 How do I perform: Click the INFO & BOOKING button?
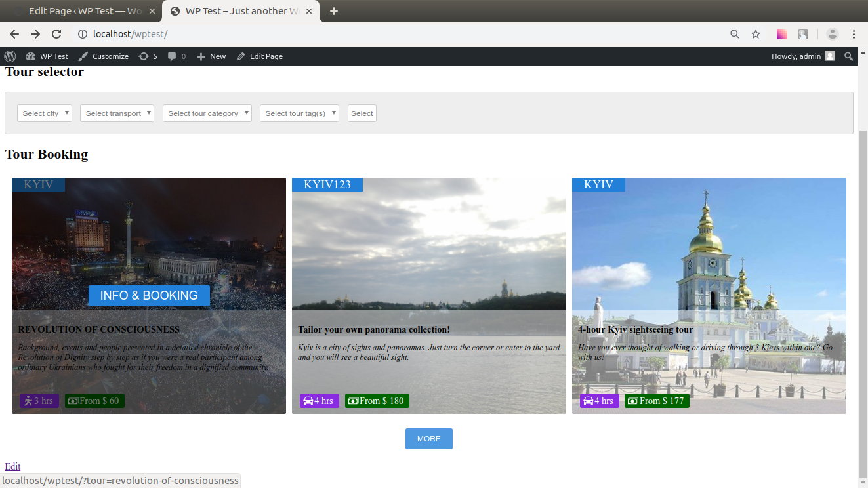[x=149, y=296]
